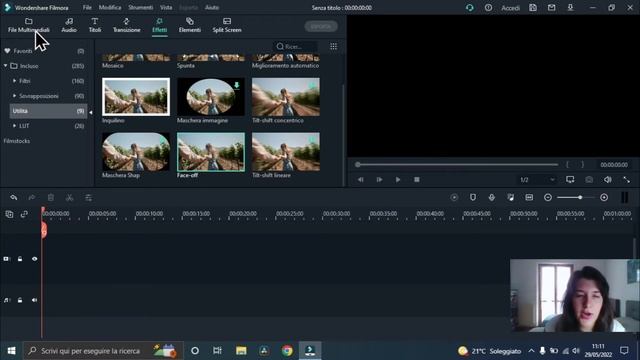Click the Accedi login link
Viewport: 640px width, 360px height.
510,8
